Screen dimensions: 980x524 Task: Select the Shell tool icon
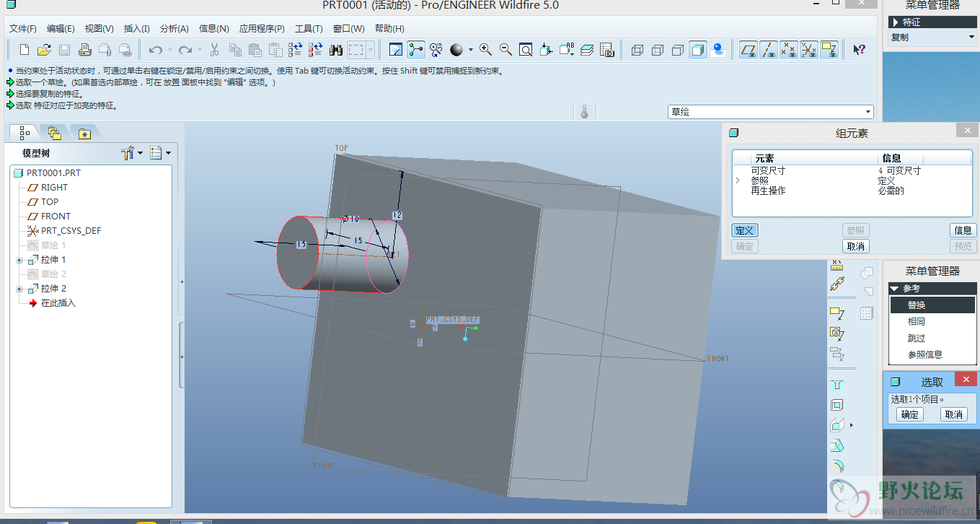coord(836,406)
